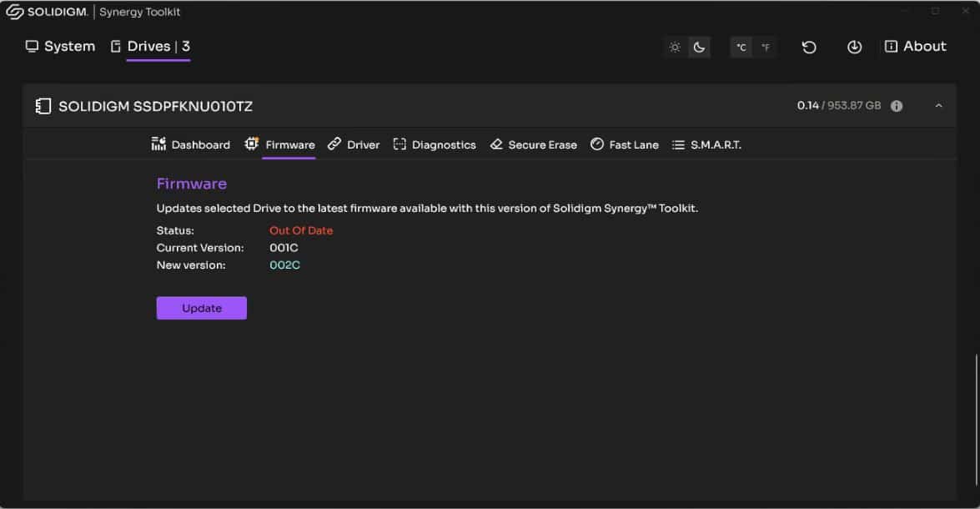Click the About info icon

click(x=891, y=46)
